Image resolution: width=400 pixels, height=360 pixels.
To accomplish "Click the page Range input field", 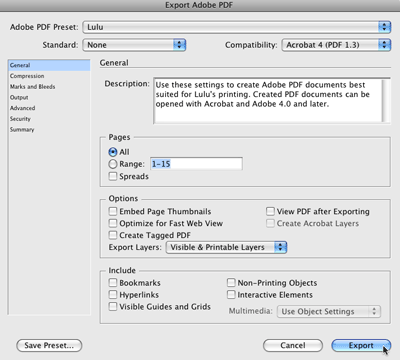I will pyautogui.click(x=196, y=164).
